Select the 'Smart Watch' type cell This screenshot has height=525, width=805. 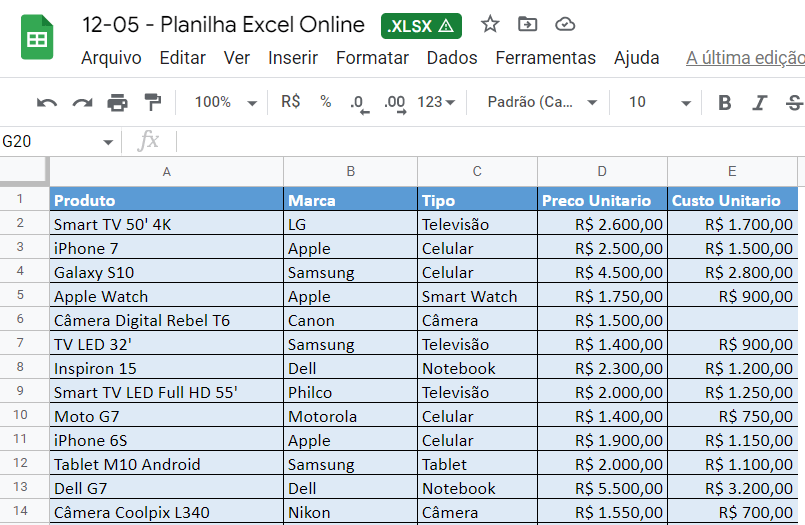(477, 296)
